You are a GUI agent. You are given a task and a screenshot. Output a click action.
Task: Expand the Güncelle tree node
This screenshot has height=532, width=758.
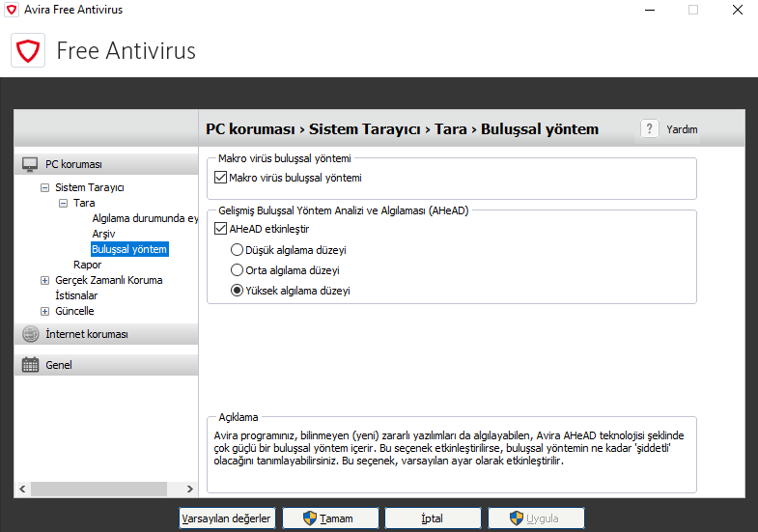tap(45, 311)
